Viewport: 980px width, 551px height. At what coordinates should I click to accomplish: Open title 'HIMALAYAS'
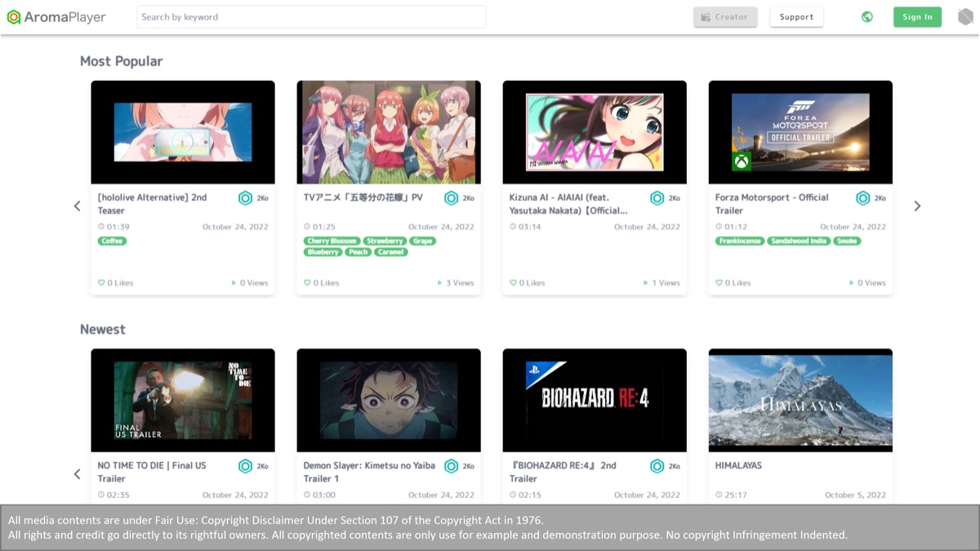tap(738, 465)
